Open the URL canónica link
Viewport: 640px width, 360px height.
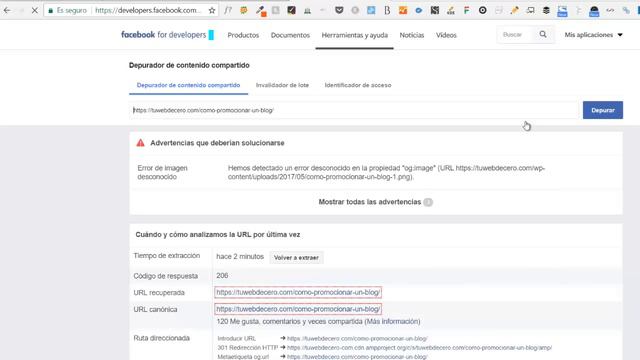298,309
